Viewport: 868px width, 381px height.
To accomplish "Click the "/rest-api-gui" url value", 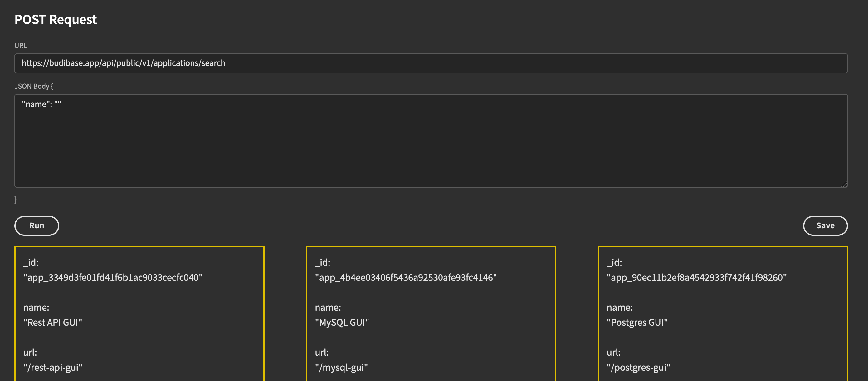I will (x=52, y=367).
